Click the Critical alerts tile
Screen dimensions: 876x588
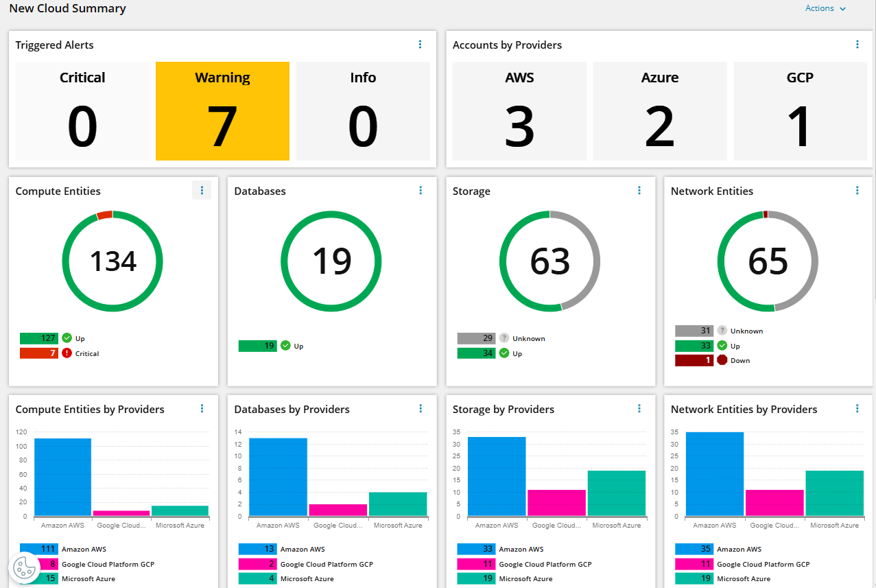82,111
